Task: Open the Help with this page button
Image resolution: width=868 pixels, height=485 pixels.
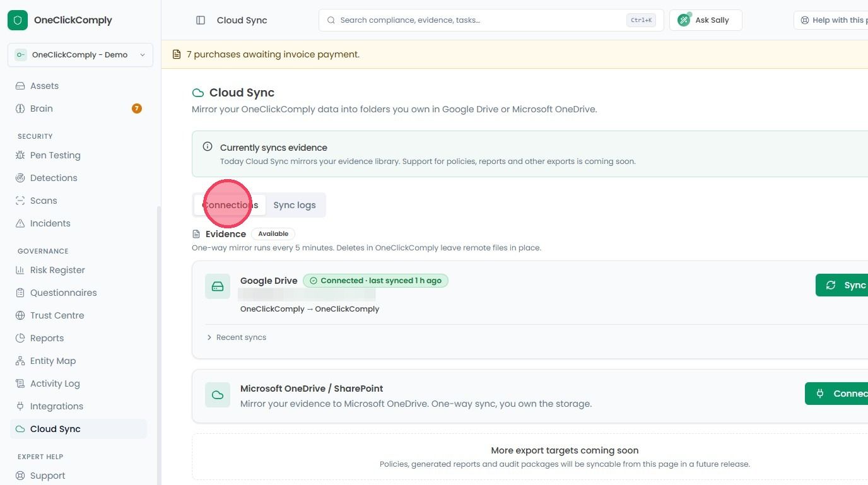Action: point(831,20)
